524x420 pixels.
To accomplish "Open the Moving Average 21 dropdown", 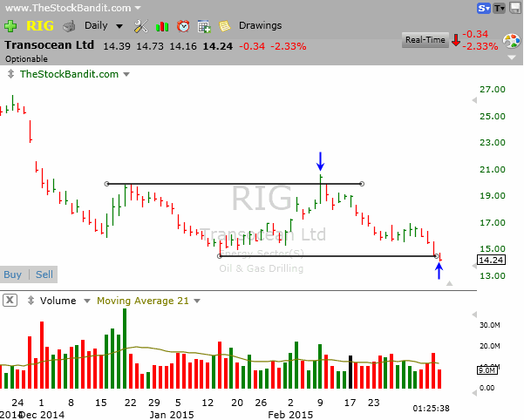I will click(x=197, y=301).
